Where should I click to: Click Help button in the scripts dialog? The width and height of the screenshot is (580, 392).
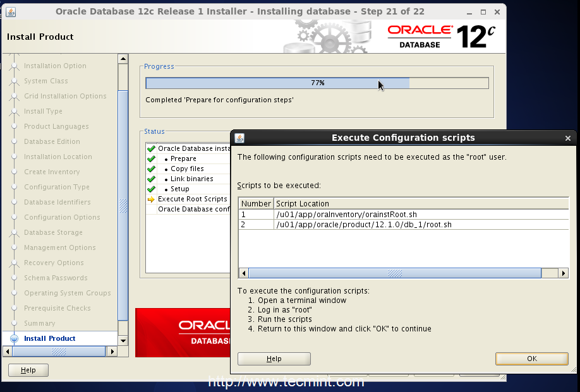click(x=274, y=359)
